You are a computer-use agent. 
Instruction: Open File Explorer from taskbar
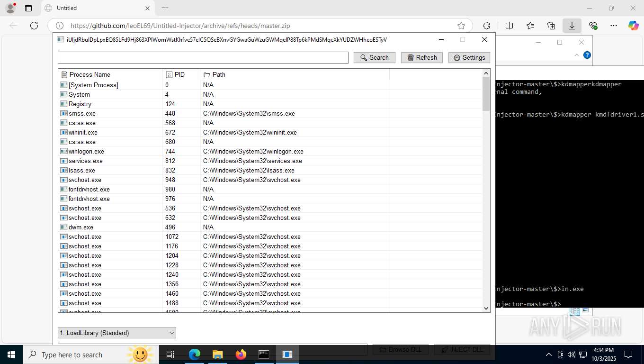(218, 355)
